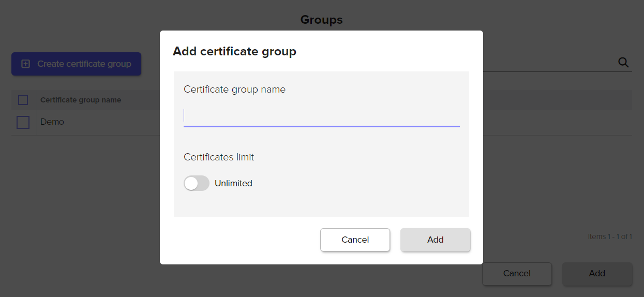Click the Create certificate group button label
644x297 pixels.
[x=84, y=64]
